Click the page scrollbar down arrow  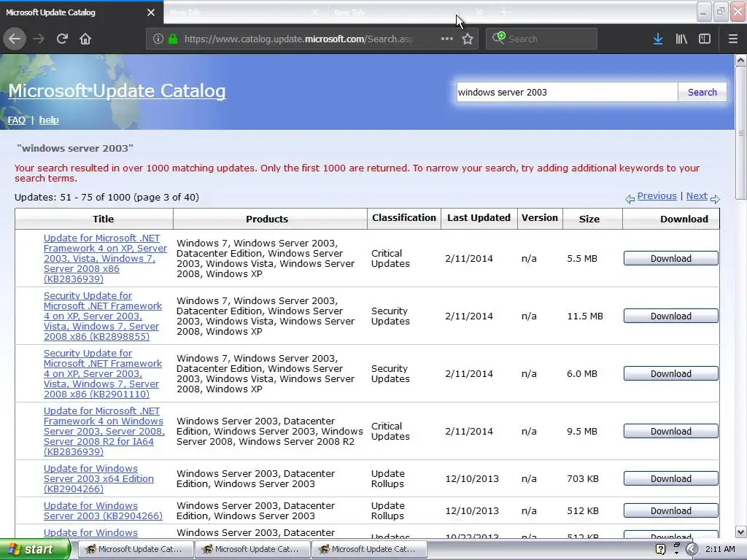[741, 532]
